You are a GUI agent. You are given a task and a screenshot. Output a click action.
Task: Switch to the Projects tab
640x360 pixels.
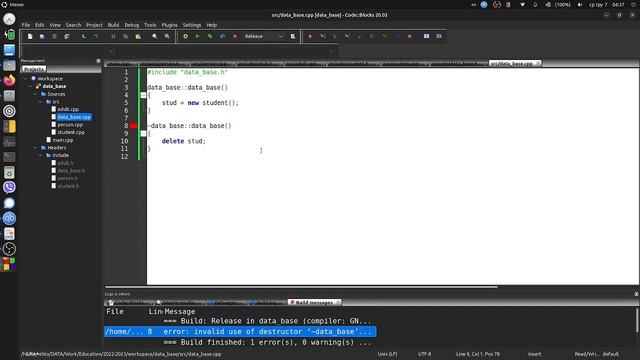34,69
